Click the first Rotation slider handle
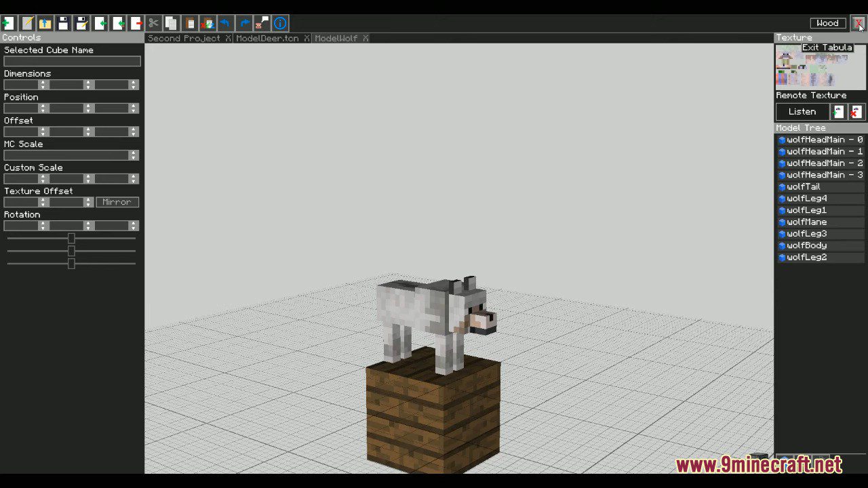 (x=71, y=239)
